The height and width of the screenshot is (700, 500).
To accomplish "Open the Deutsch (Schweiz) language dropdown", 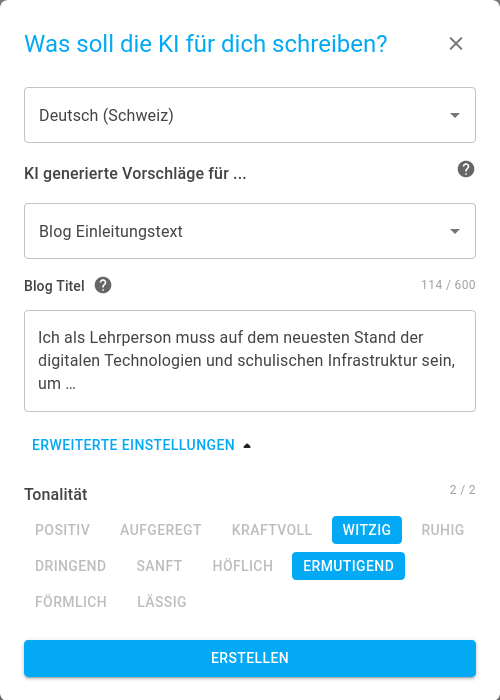I will [250, 115].
